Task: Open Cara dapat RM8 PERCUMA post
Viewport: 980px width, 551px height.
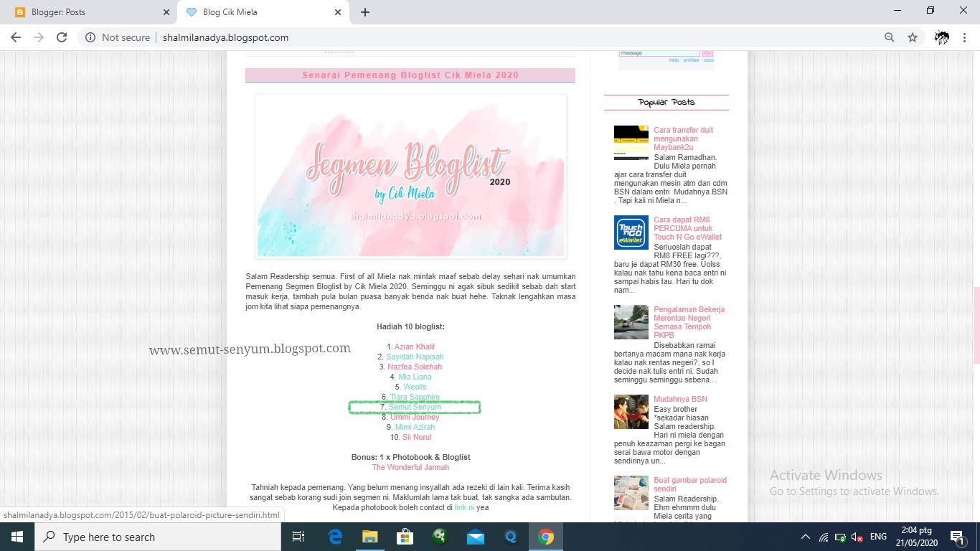Action: point(687,228)
